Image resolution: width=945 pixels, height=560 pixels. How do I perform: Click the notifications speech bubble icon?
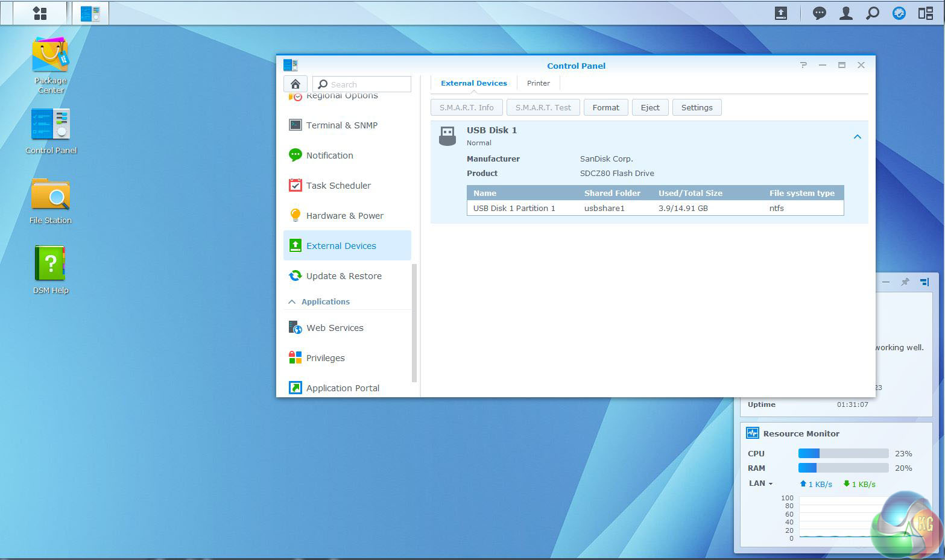[819, 13]
